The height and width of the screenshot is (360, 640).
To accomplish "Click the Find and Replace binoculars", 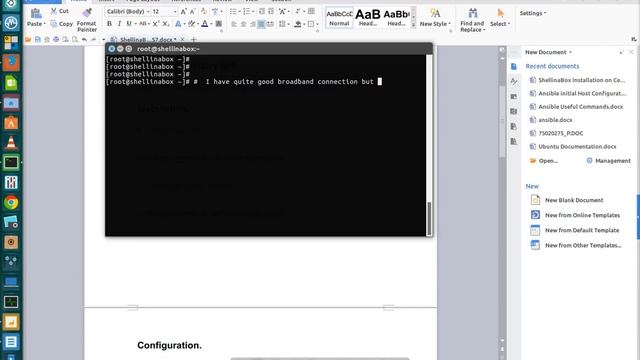I will (473, 13).
